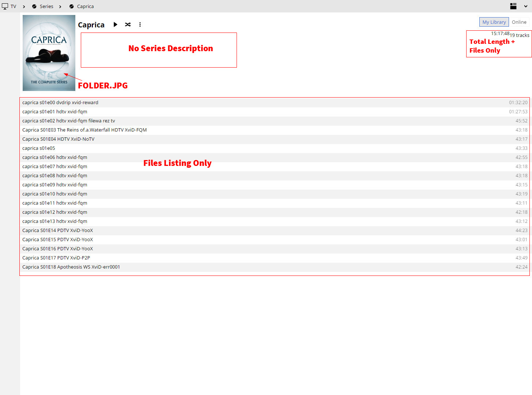Click the TV monitor icon in breadcrumb
The image size is (532, 395).
point(5,6)
